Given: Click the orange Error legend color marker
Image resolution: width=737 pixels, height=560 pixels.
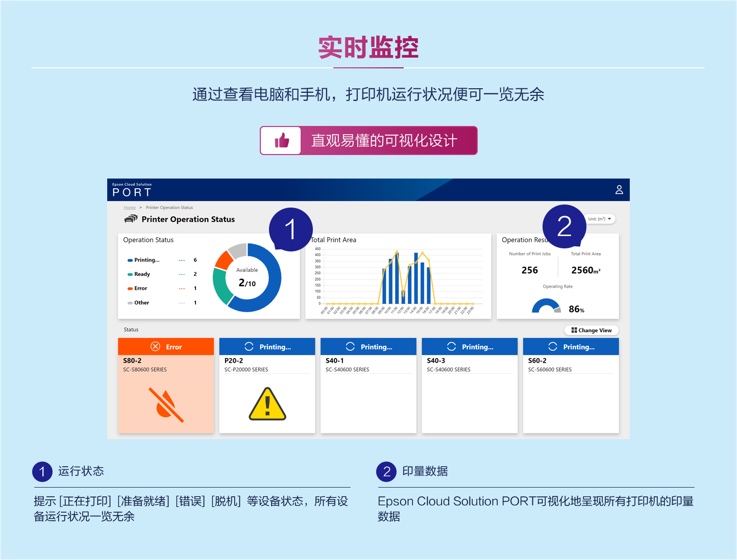Looking at the screenshot, I should pos(130,289).
